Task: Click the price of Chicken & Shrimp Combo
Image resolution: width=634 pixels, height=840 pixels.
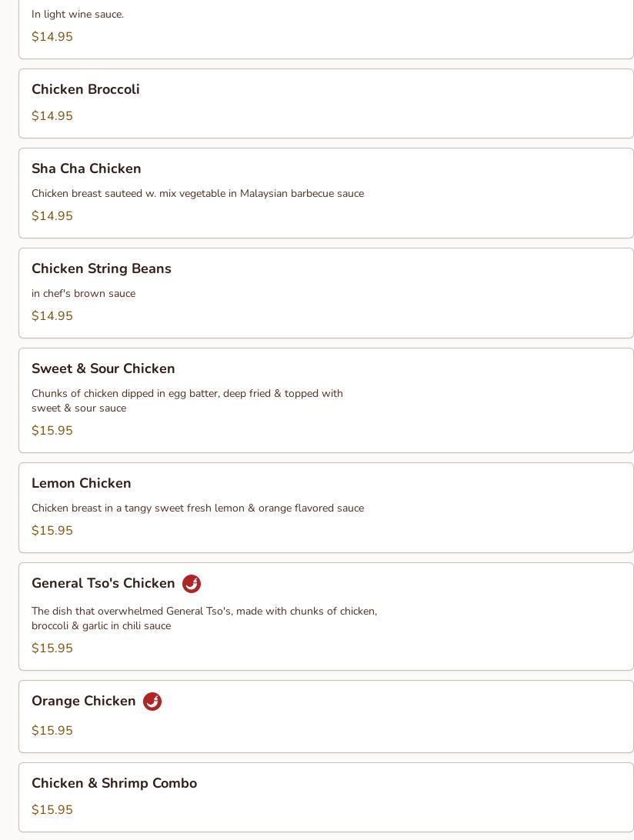Action: [x=52, y=810]
